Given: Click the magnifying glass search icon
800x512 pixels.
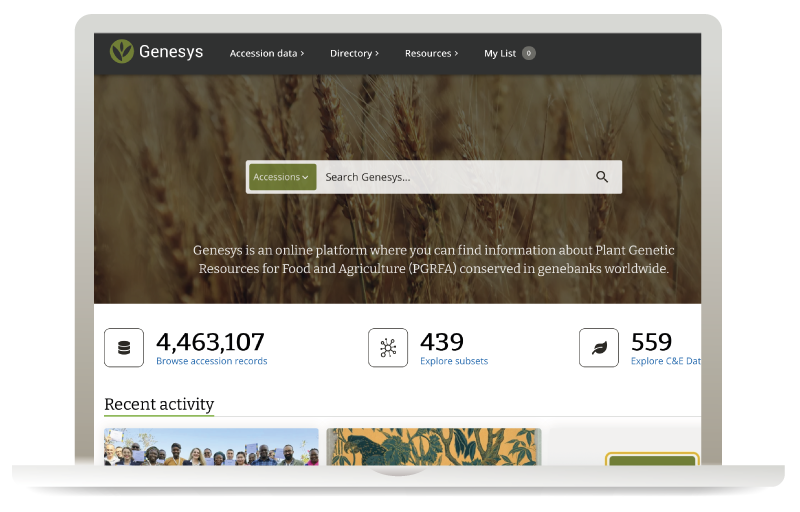Looking at the screenshot, I should point(602,177).
